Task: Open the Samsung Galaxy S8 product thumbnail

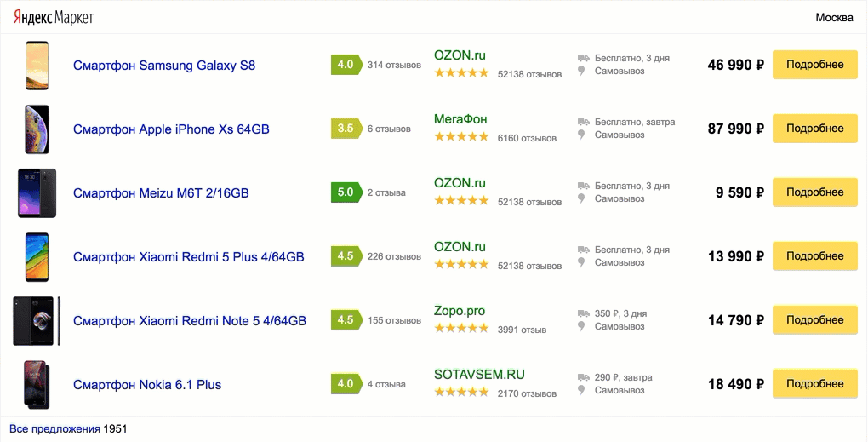Action: (x=37, y=66)
